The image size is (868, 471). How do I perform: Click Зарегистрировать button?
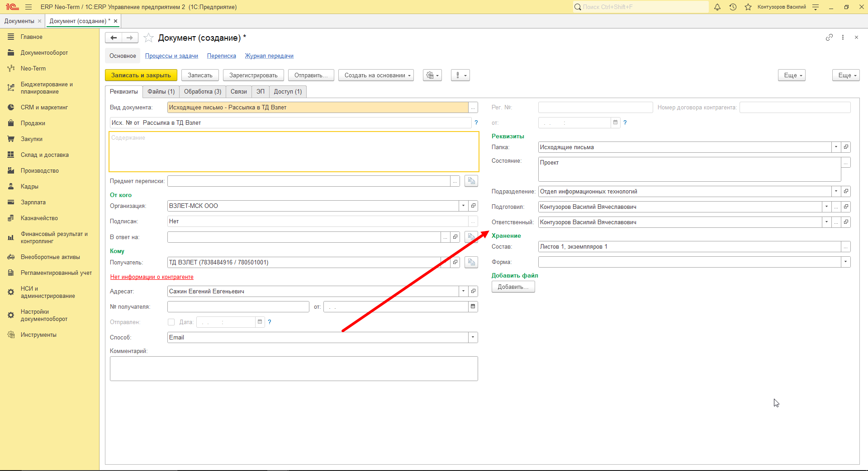(253, 75)
